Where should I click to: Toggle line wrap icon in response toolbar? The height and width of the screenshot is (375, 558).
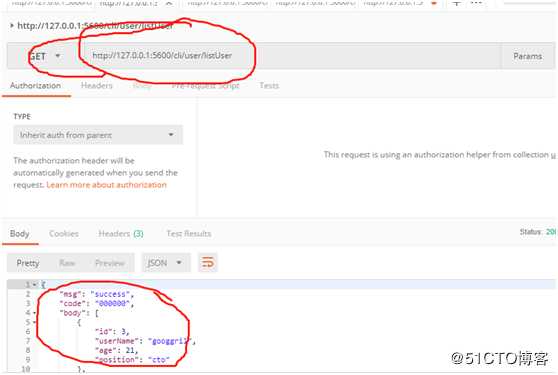[207, 263]
